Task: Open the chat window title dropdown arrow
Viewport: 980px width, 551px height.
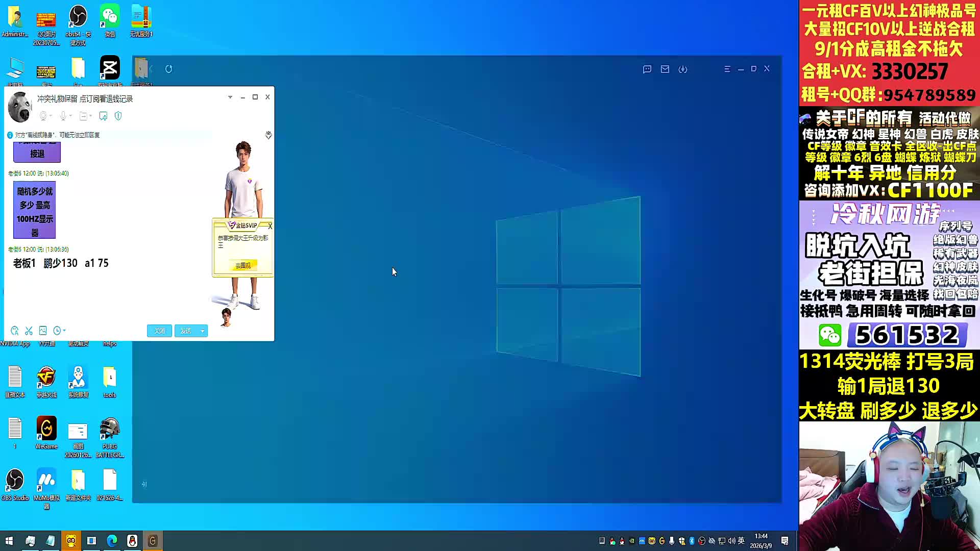Action: 230,97
